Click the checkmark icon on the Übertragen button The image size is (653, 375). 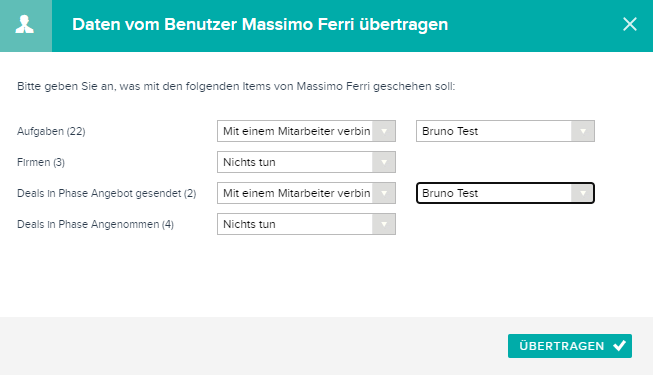pos(619,345)
